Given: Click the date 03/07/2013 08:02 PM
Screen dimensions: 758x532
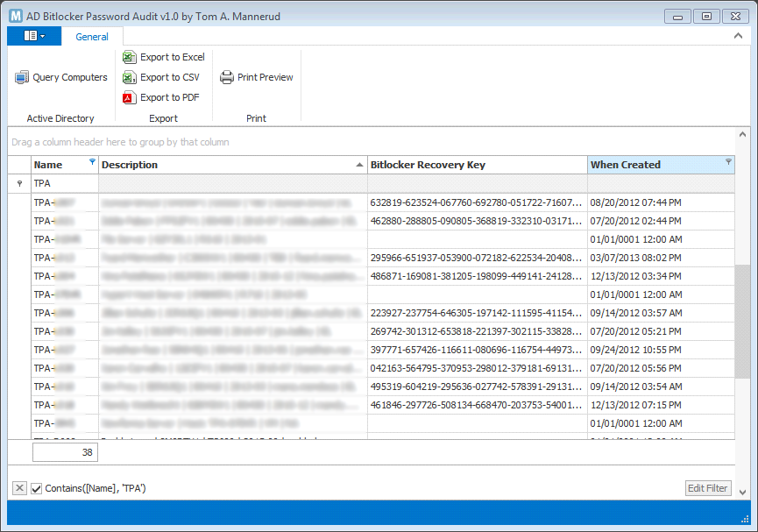Looking at the screenshot, I should [635, 258].
